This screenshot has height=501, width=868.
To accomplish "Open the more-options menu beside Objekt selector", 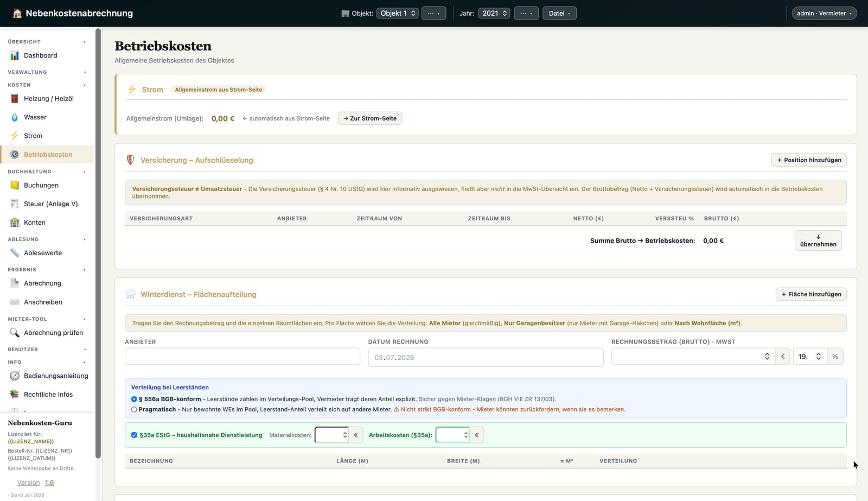I will (x=433, y=14).
